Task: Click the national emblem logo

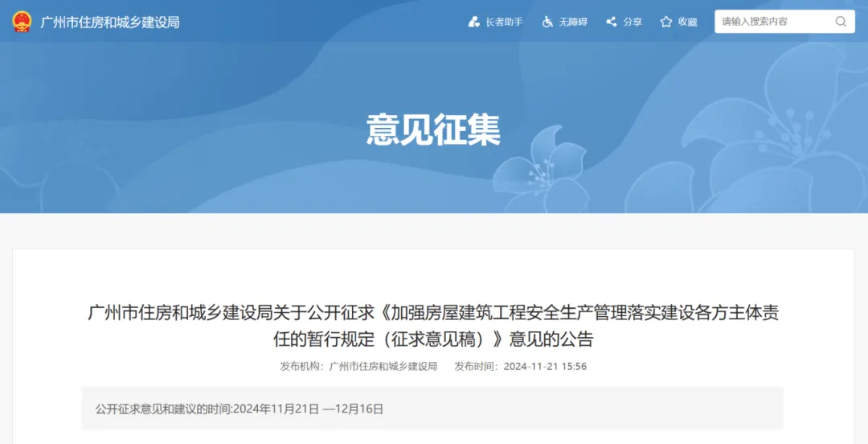Action: 22,22
